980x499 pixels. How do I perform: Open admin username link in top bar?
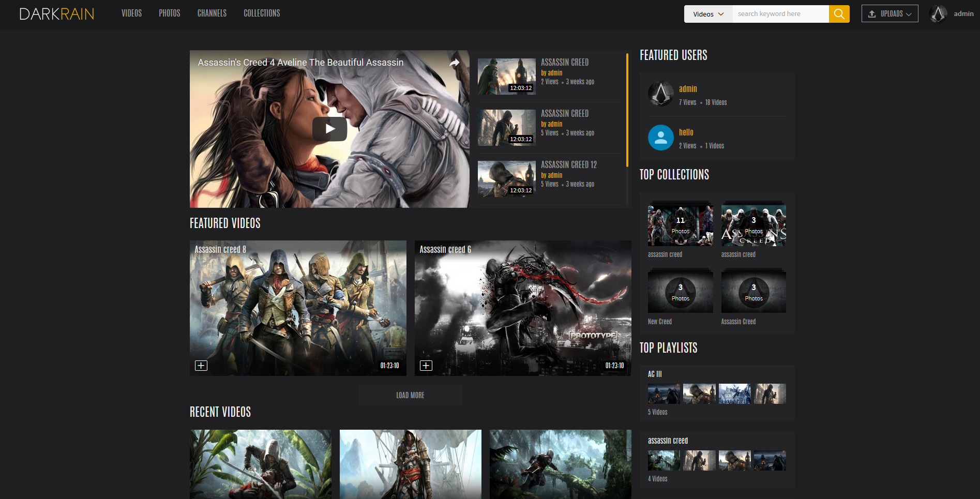[963, 14]
